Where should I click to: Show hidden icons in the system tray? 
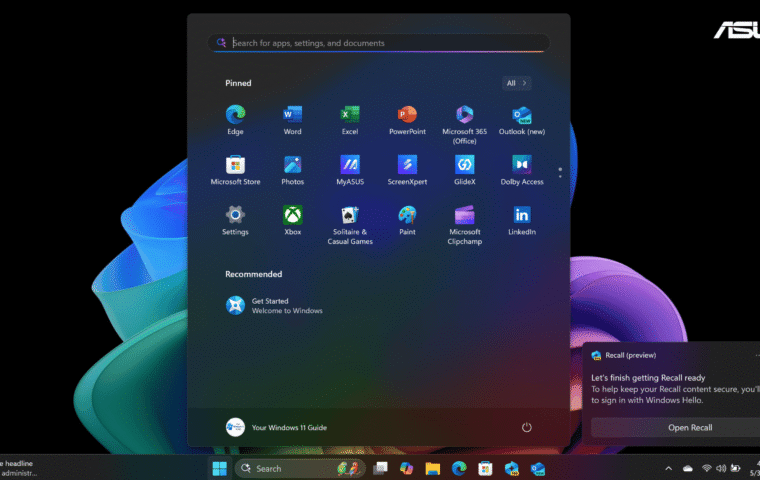(668, 468)
